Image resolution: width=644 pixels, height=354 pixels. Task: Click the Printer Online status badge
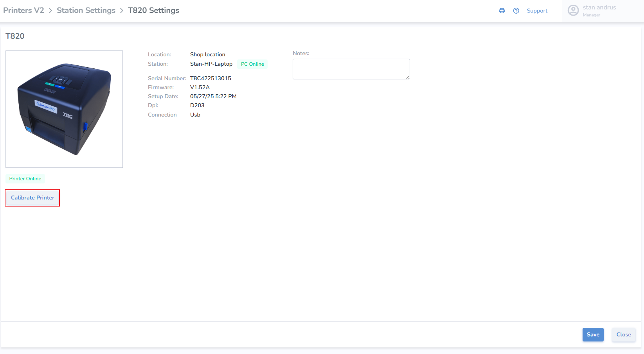tap(25, 179)
